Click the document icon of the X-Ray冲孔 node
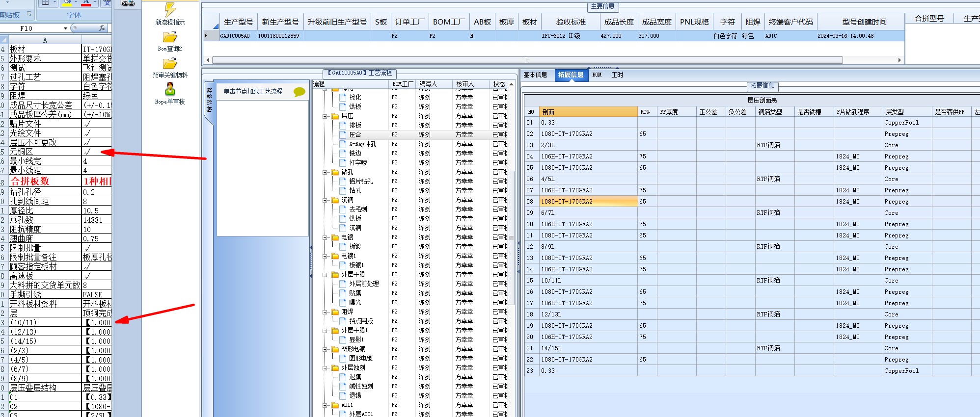Image resolution: width=980 pixels, height=417 pixels. 343,144
